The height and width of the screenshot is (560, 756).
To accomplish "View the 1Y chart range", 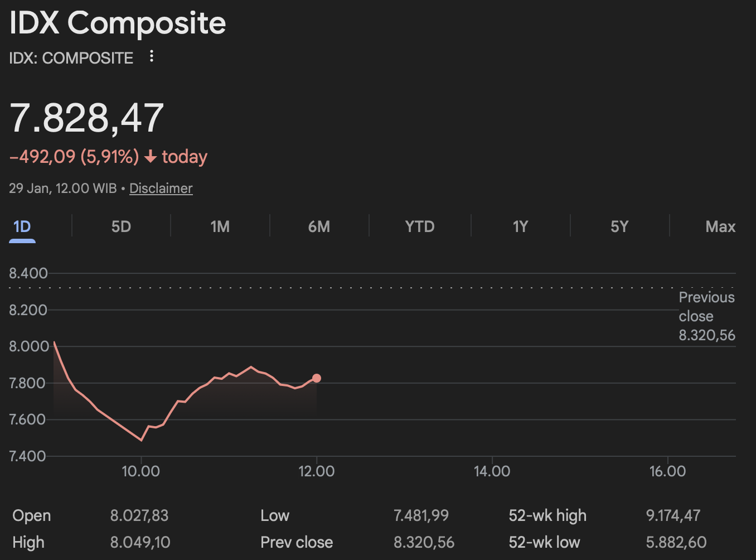I will point(520,227).
